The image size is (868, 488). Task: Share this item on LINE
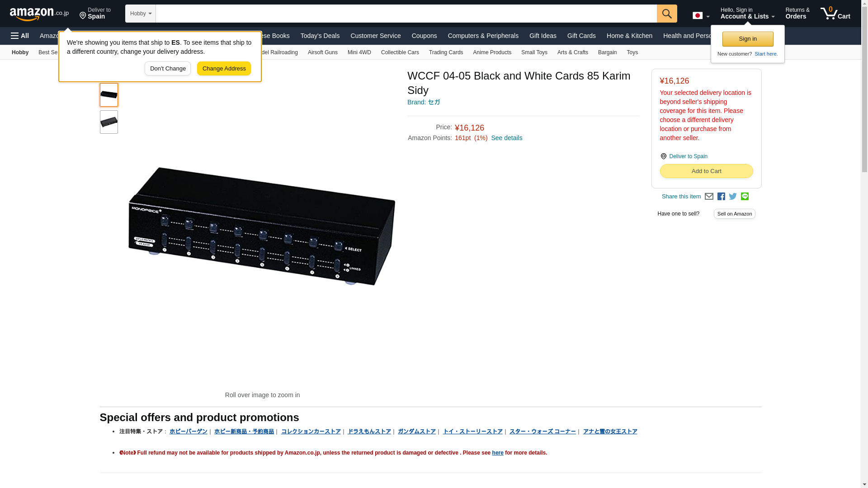coord(745,197)
